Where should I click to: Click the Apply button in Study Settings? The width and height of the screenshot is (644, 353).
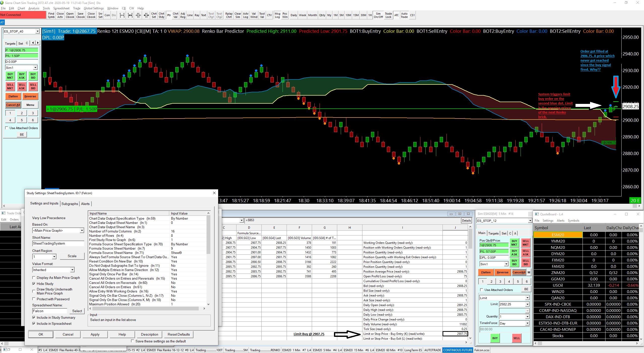coord(95,334)
